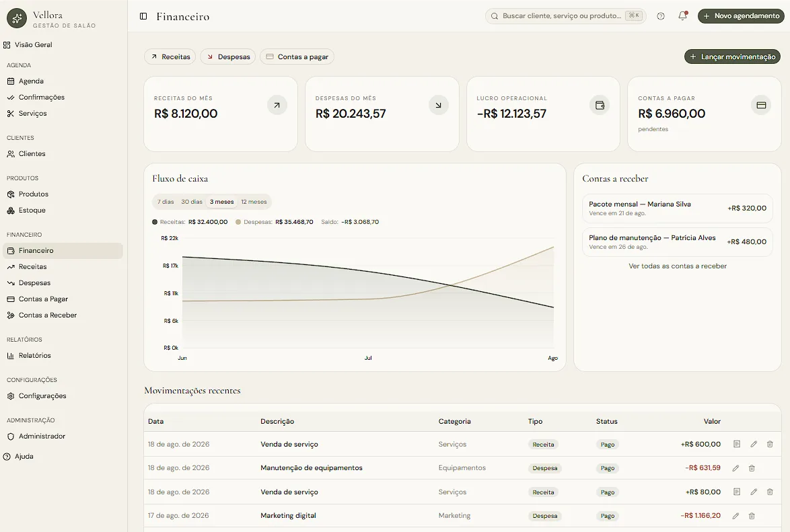Delete the R$ 600,00 Venda de serviço entry
This screenshot has width=790, height=532.
pyautogui.click(x=770, y=444)
